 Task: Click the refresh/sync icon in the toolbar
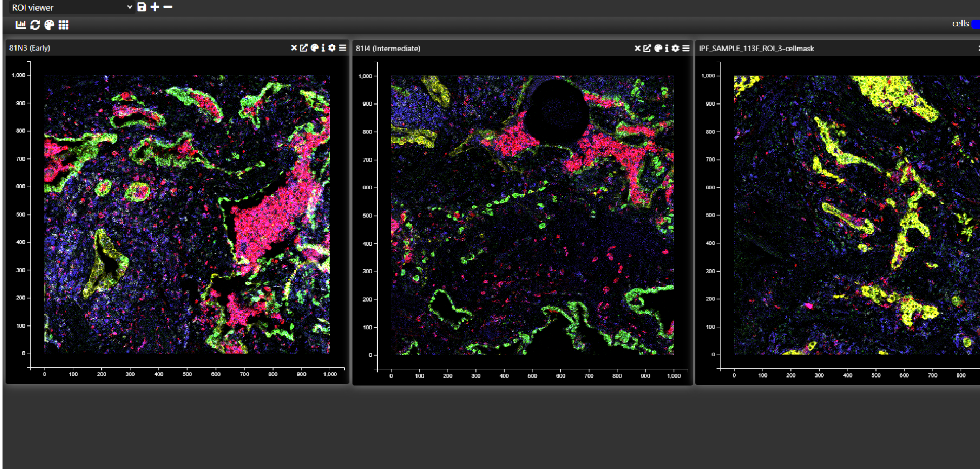pyautogui.click(x=34, y=24)
